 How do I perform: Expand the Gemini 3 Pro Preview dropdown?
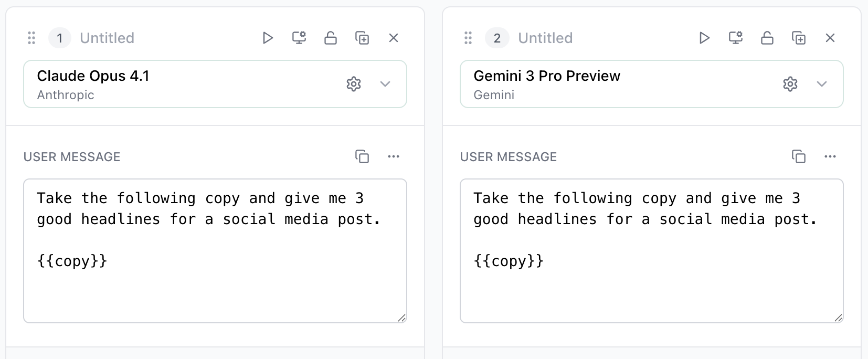822,84
